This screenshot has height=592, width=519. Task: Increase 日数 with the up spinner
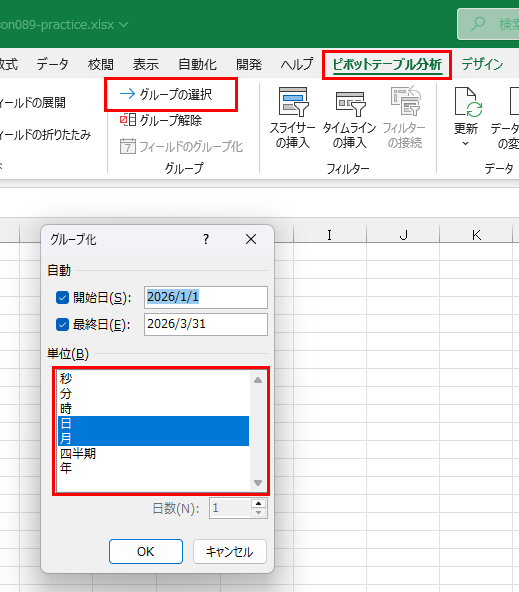click(259, 503)
